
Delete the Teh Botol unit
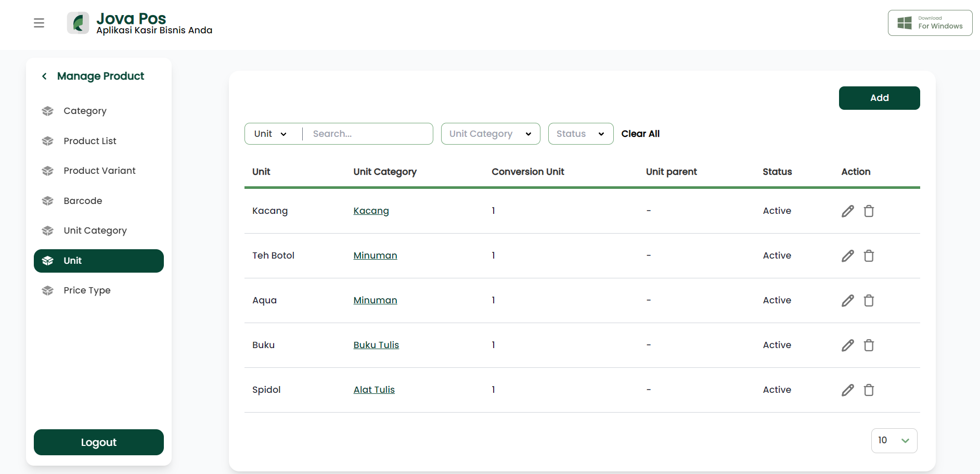869,255
